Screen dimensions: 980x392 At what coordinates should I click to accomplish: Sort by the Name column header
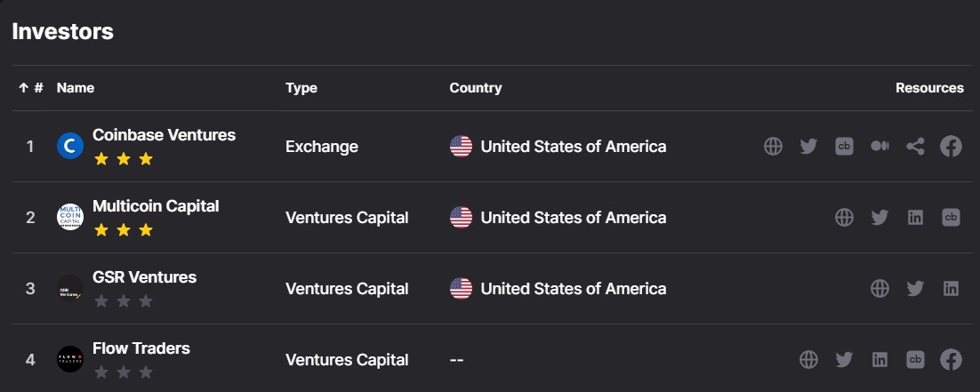(76, 88)
